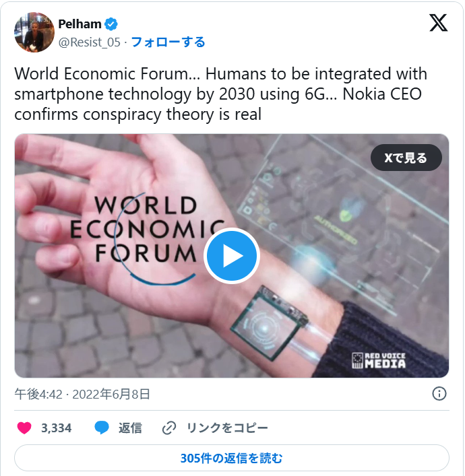Like the tweet with the heart icon
The image size is (465, 476).
click(24, 428)
